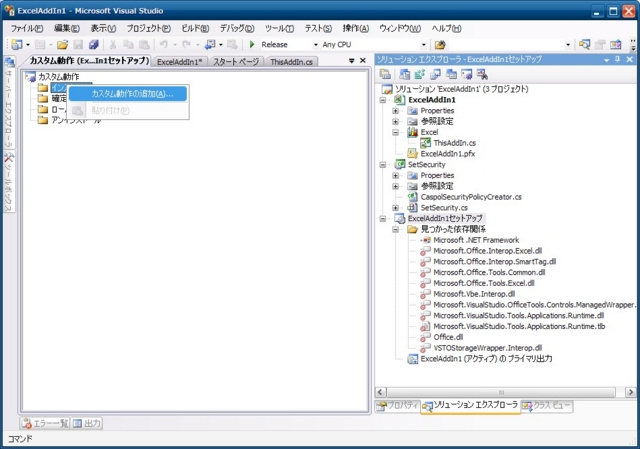The height and width of the screenshot is (449, 640).
Task: Click the Find in Files toolbar icon
Action: point(440,44)
